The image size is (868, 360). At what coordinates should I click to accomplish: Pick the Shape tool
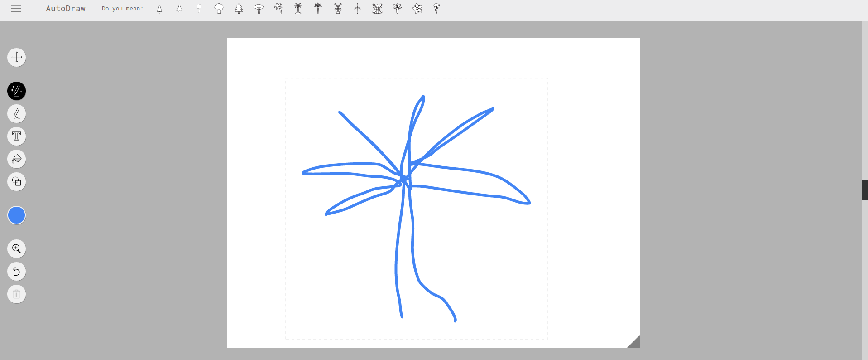pyautogui.click(x=17, y=182)
